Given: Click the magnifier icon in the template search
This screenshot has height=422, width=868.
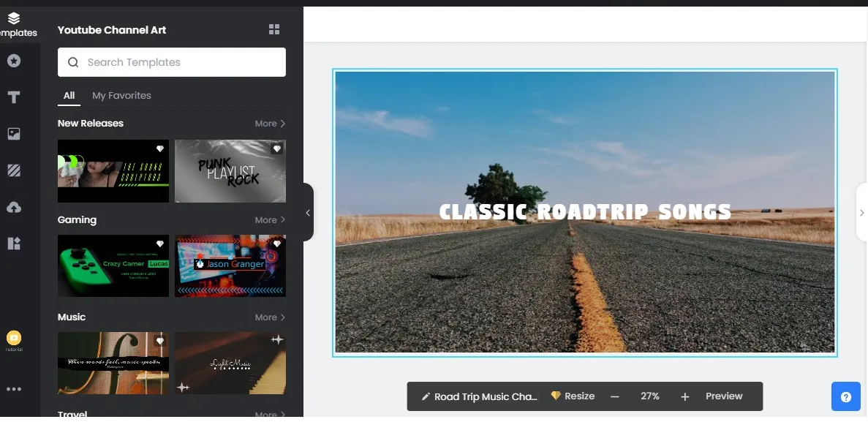Looking at the screenshot, I should tap(73, 62).
